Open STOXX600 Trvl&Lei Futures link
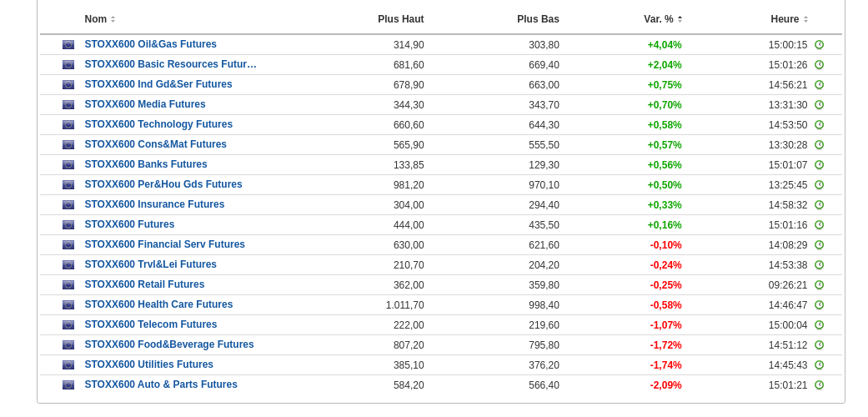The width and height of the screenshot is (868, 417). (150, 264)
